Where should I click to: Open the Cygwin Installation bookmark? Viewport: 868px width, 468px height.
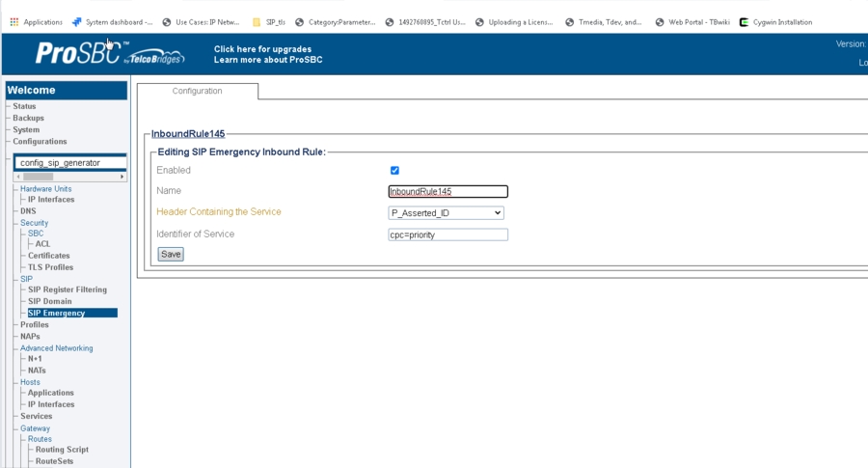(776, 22)
